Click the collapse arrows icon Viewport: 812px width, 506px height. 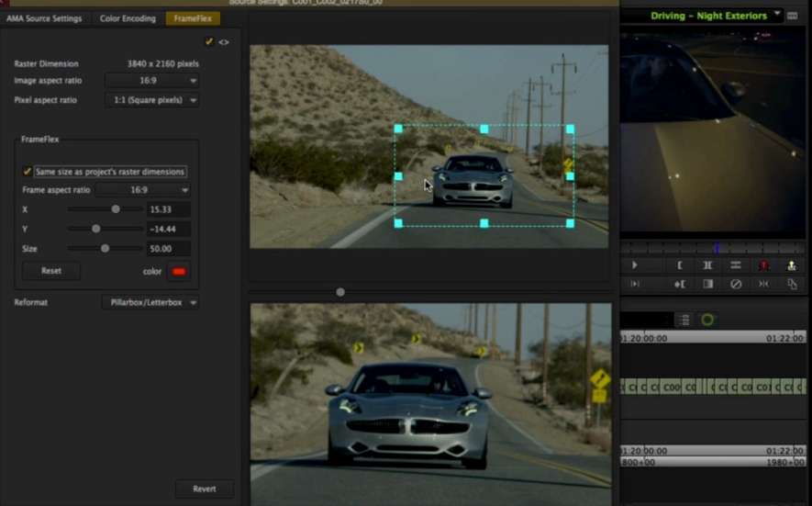[x=763, y=284]
